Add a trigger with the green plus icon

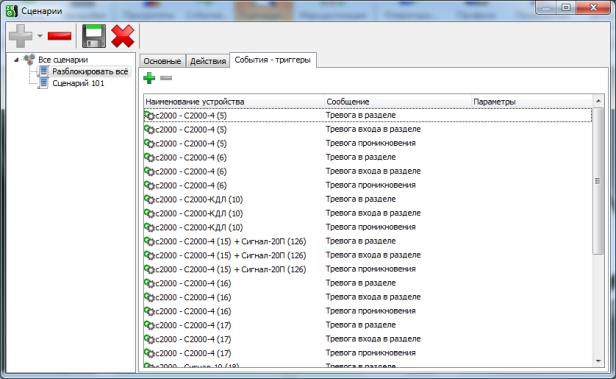(149, 78)
